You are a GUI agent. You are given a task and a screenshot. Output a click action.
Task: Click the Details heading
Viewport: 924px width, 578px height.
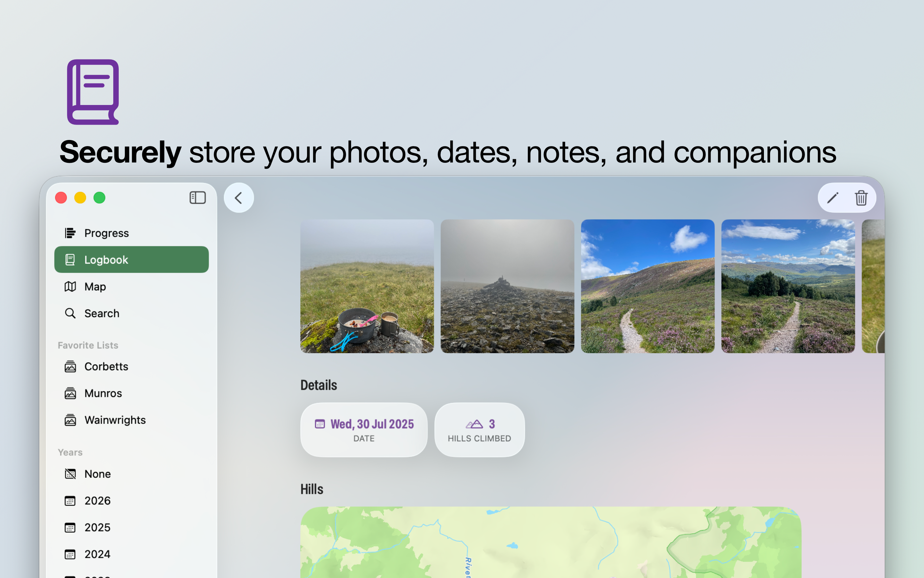(x=319, y=385)
